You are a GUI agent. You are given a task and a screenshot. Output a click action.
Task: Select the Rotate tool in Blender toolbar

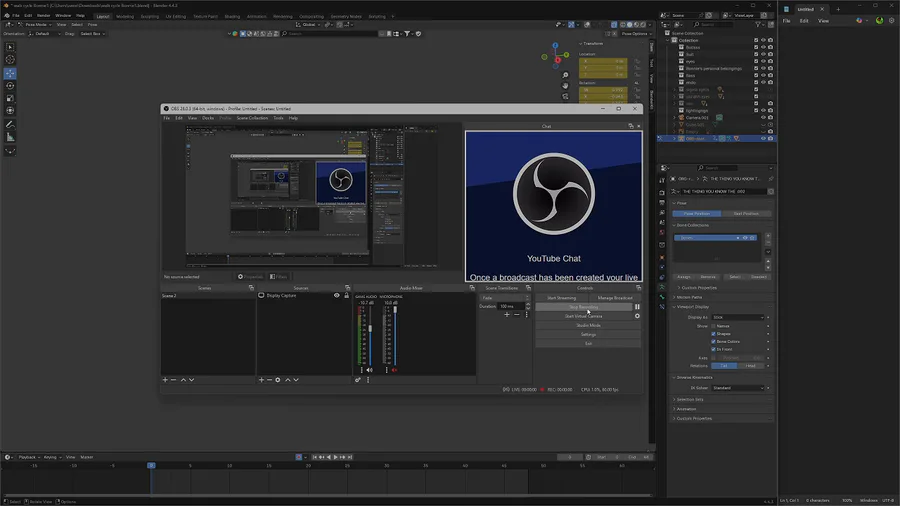pyautogui.click(x=10, y=86)
